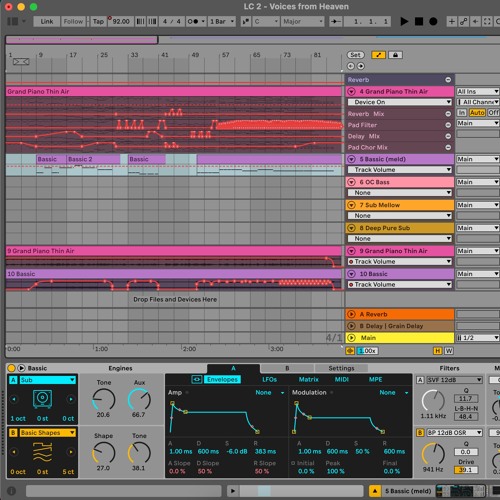This screenshot has height=500, width=500.
Task: Jump to previous locator arrow
Action: pyautogui.click(x=351, y=66)
